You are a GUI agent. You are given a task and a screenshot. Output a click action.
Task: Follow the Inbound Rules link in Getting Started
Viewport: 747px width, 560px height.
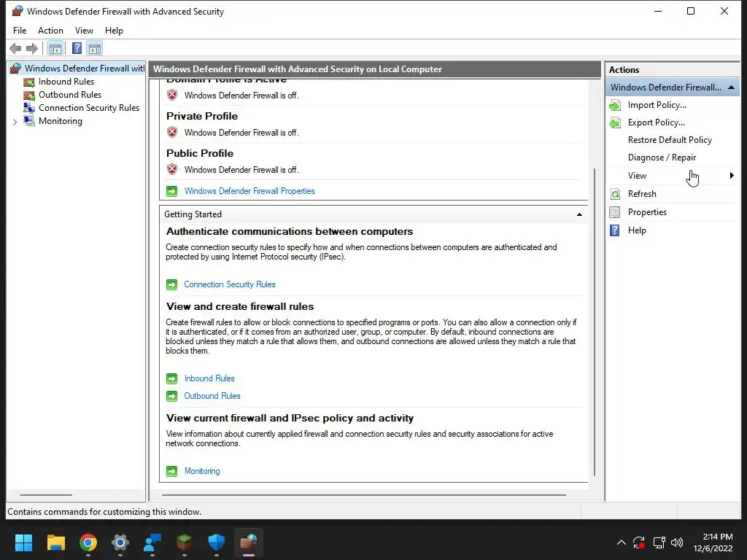[x=209, y=378]
